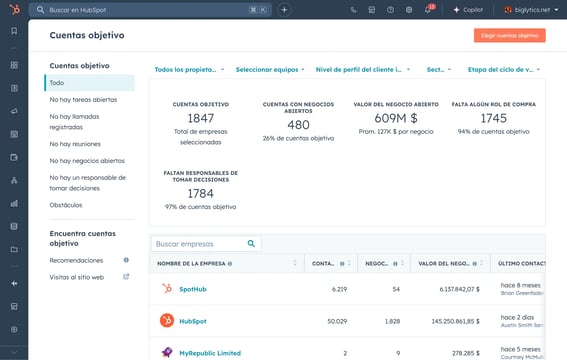The height and width of the screenshot is (360, 567).
Task: Click info icon on Negoc. column header
Action: tap(395, 263)
